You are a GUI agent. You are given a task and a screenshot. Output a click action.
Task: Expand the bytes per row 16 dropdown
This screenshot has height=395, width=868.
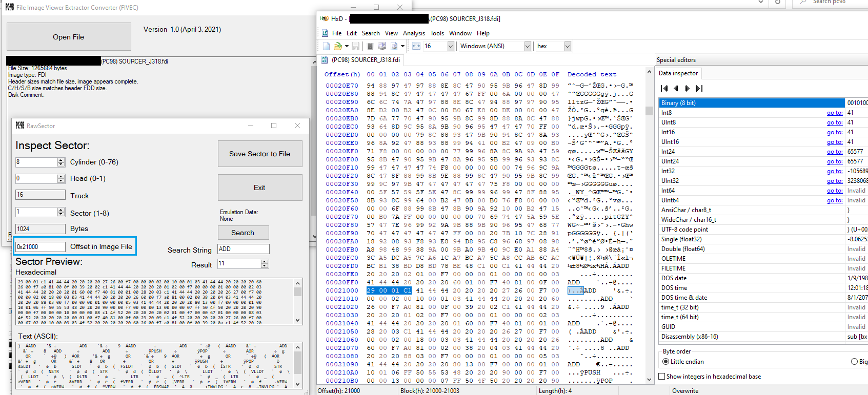click(451, 46)
